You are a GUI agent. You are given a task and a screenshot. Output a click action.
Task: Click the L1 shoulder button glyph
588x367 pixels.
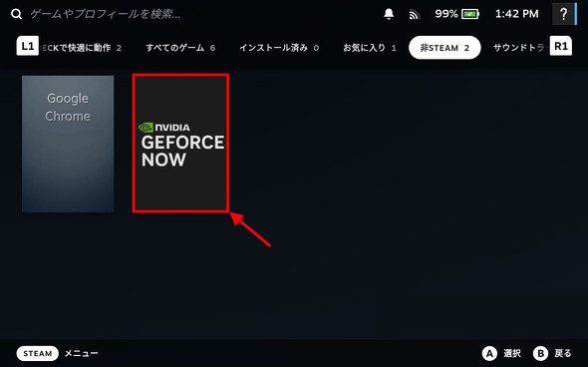click(27, 46)
